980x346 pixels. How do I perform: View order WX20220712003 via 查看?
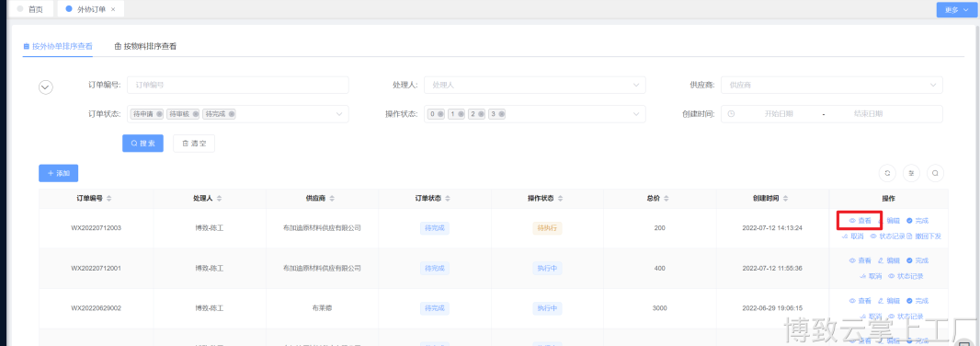pyautogui.click(x=860, y=221)
